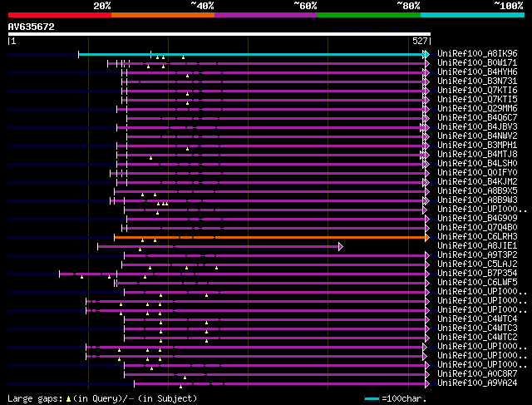Select the UniRef100_B4Q6C7 label
Image resolution: width=532 pixels, height=405 pixels.
tap(477, 118)
